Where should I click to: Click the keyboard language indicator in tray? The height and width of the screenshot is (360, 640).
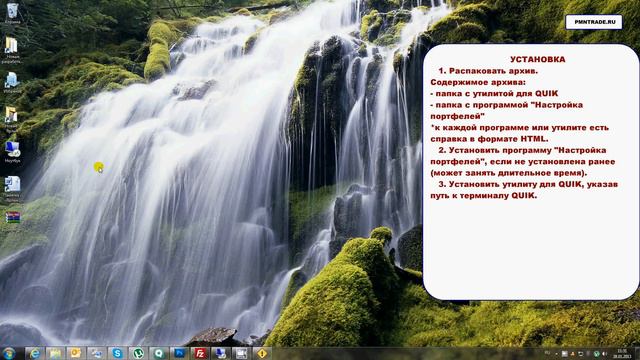[547, 353]
